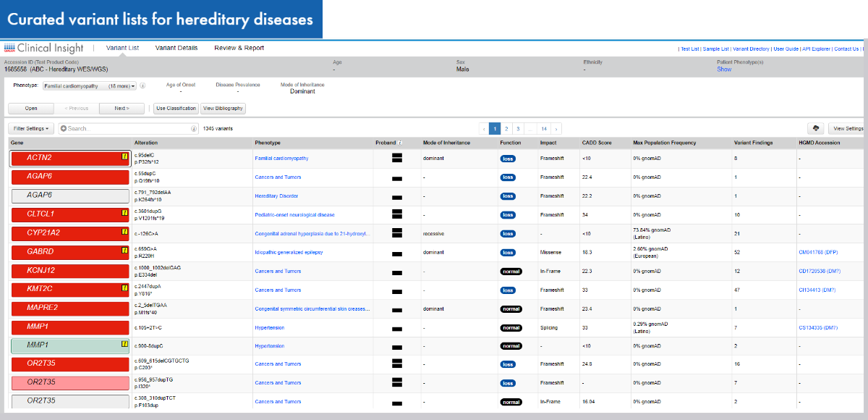The image size is (868, 420).
Task: Open the User Guide link
Action: [786, 49]
